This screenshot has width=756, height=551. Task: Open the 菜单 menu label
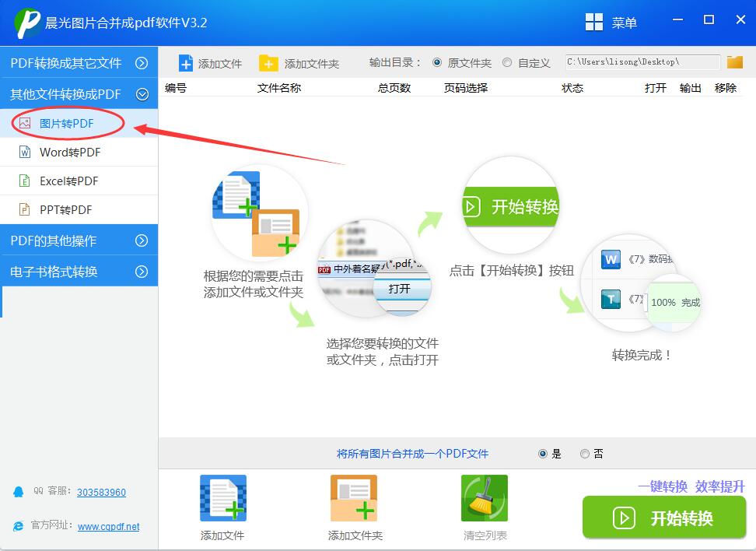point(624,23)
